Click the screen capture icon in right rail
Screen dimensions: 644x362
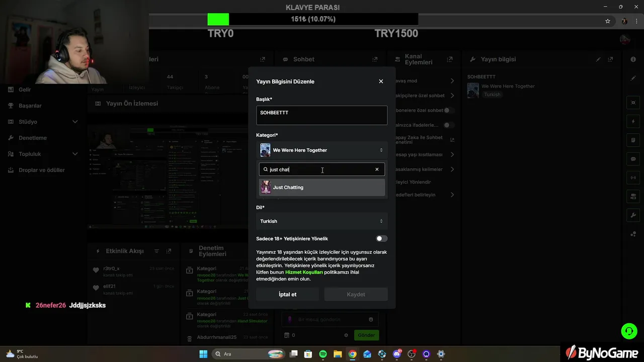pyautogui.click(x=633, y=103)
